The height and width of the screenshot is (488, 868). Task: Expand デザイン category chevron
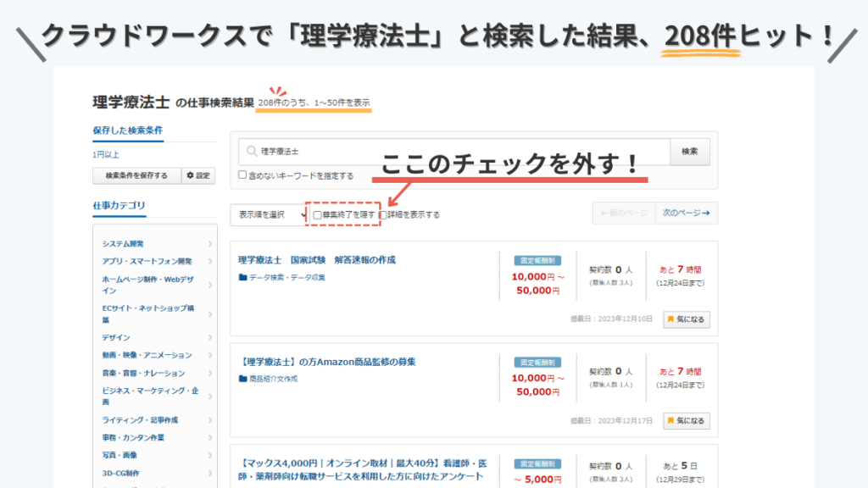pos(210,337)
